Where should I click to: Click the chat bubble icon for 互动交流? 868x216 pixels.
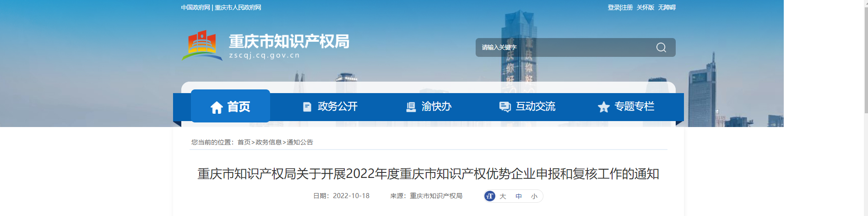coord(505,107)
